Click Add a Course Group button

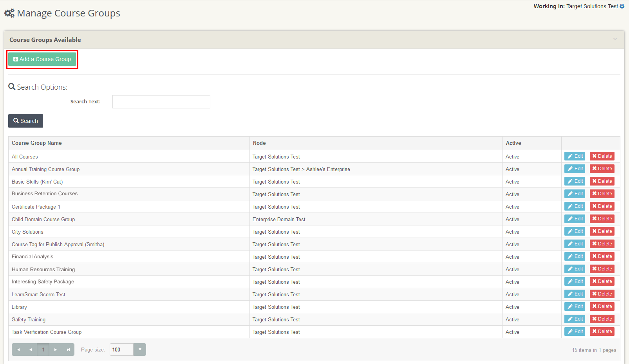42,59
